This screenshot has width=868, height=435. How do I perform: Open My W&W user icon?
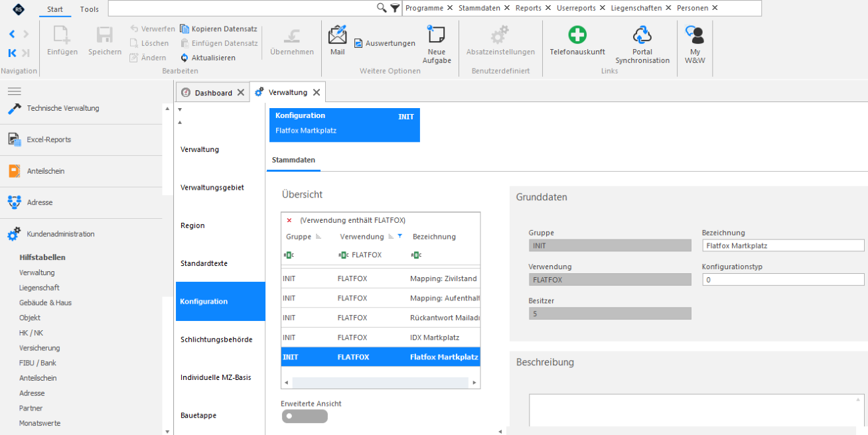coord(695,34)
